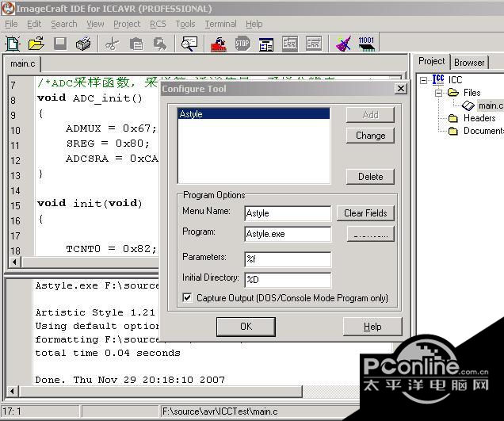This screenshot has width=504, height=421.
Task: Go to first ERR icon in toolbar
Action: coord(290,44)
